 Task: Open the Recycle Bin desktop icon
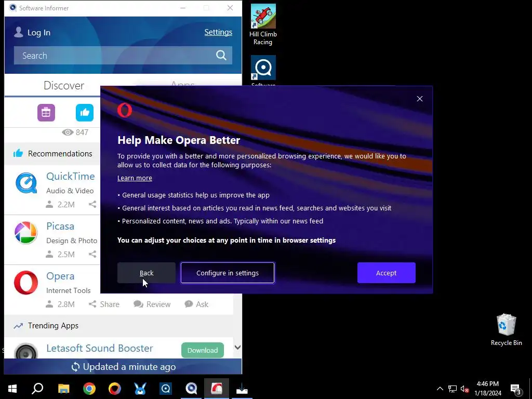point(506,330)
